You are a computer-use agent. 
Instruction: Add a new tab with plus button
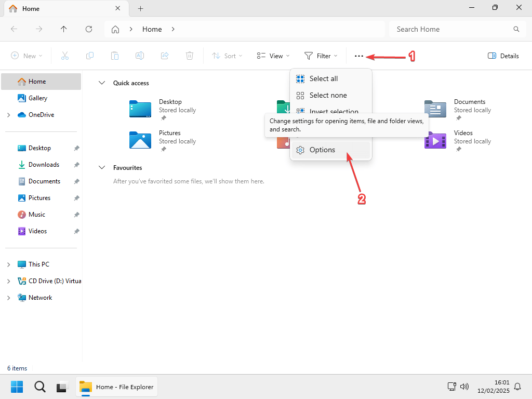[x=140, y=9]
